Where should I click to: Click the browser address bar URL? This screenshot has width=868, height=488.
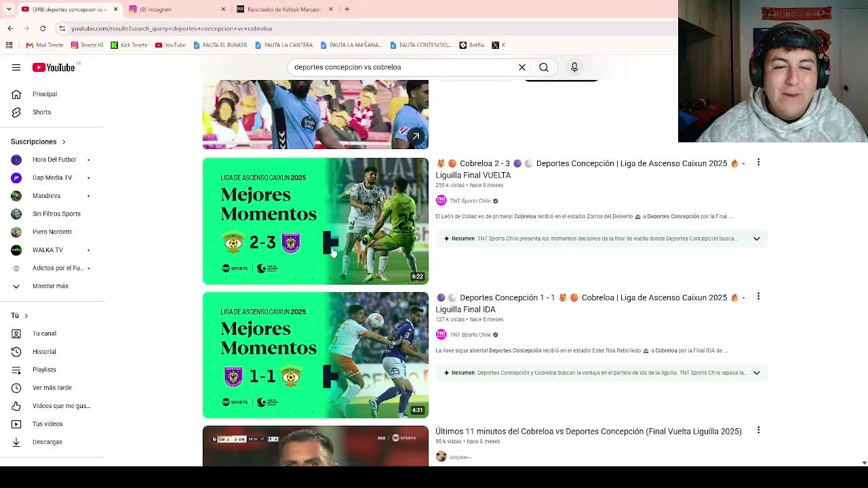[172, 28]
